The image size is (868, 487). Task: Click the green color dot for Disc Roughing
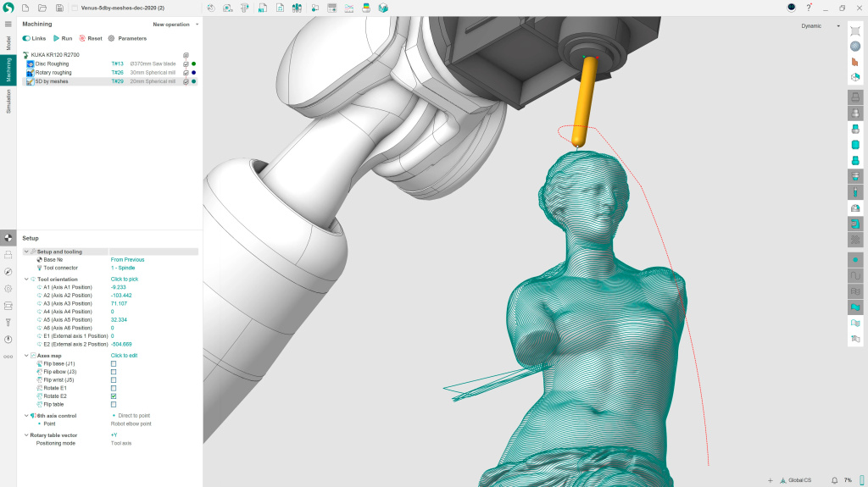click(194, 64)
